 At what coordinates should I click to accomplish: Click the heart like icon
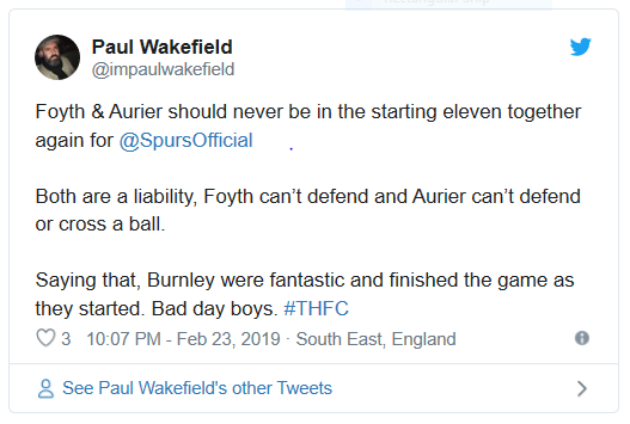point(46,339)
